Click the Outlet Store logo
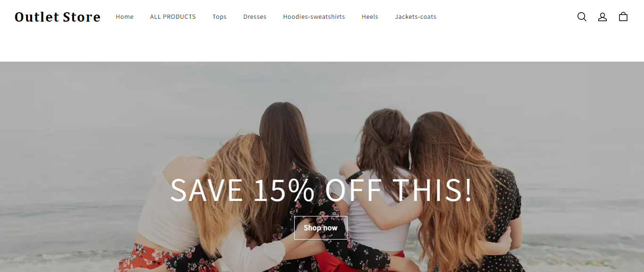Viewport: 644px width, 272px height. [58, 17]
